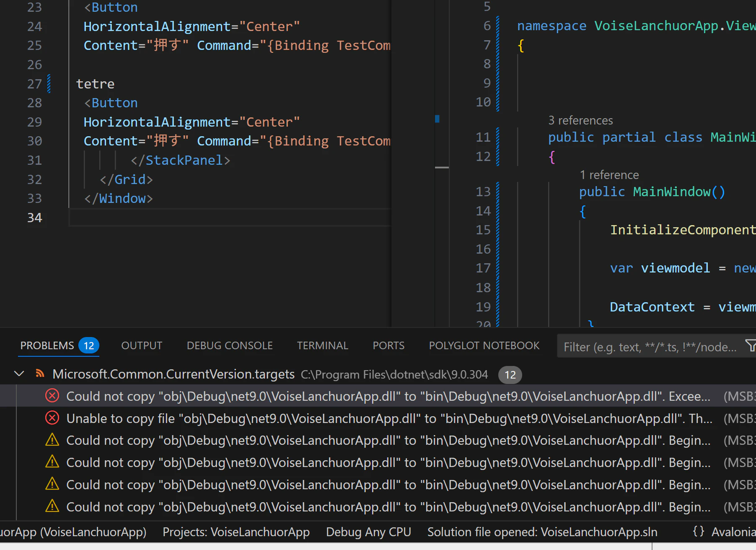Click the minimap scrollbar slider of left editor

(x=442, y=167)
